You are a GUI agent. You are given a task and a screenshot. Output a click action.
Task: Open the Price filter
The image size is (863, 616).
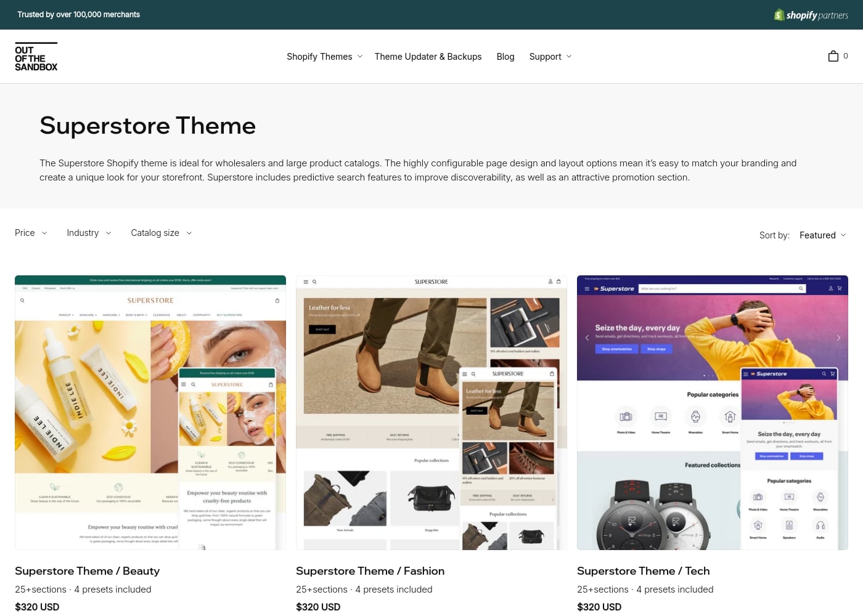(30, 233)
